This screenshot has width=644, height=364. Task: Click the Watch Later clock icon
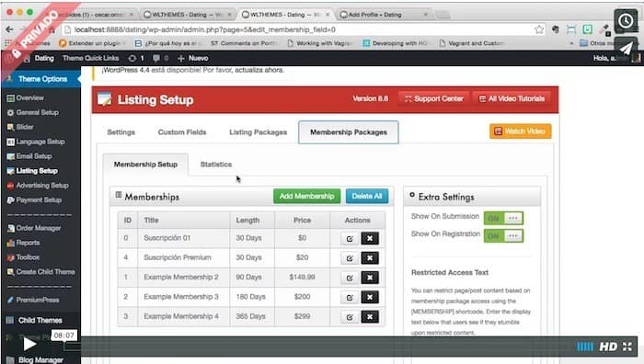626,20
